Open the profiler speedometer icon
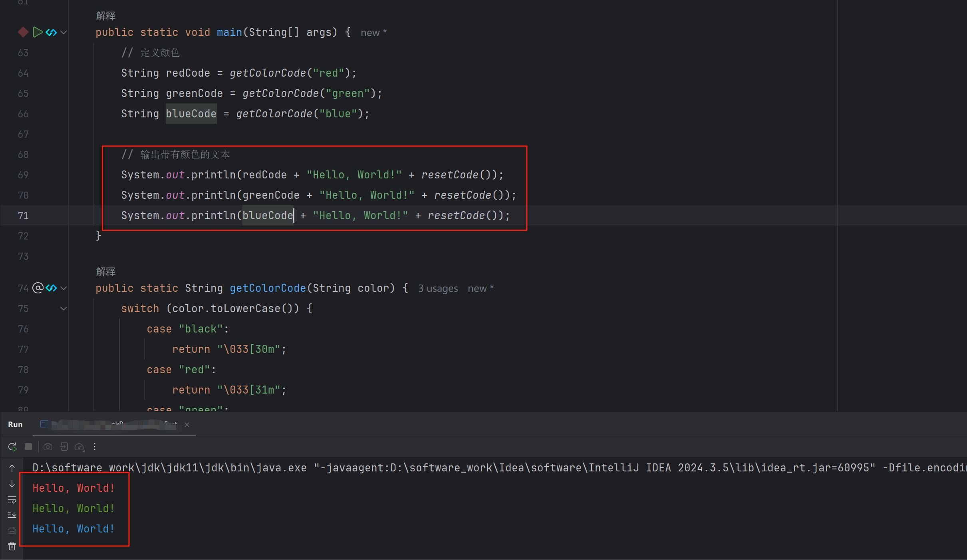Image resolution: width=967 pixels, height=560 pixels. pos(79,447)
